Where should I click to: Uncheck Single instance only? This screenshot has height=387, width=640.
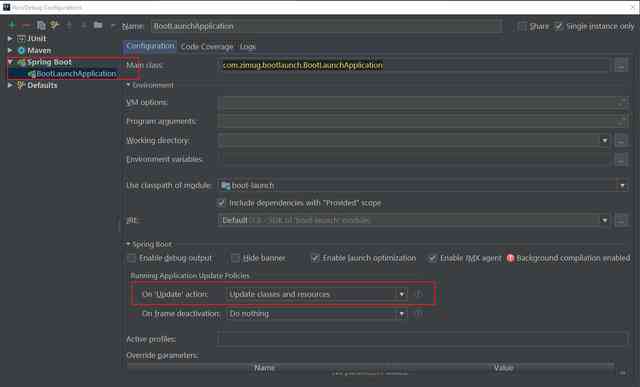558,27
